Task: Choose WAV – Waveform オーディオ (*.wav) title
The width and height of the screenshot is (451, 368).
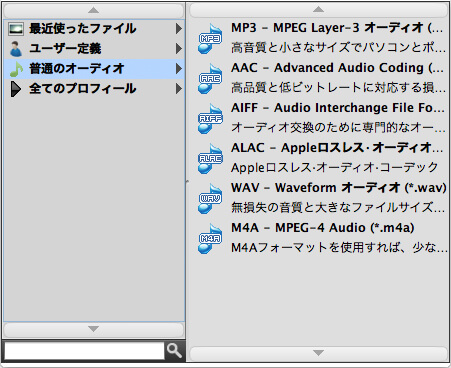Action: 339,188
